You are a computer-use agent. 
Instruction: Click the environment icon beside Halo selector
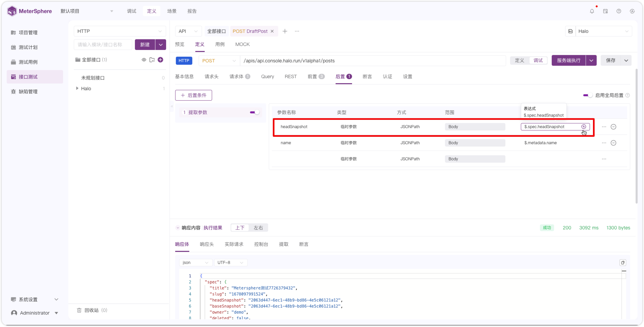pyautogui.click(x=571, y=31)
